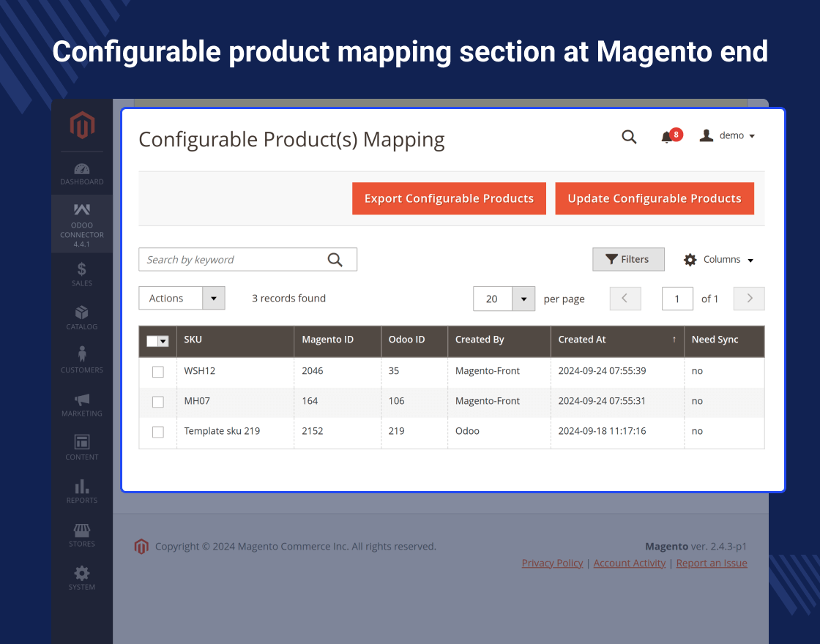Open the Account Activity link
The height and width of the screenshot is (644, 820).
click(x=629, y=563)
